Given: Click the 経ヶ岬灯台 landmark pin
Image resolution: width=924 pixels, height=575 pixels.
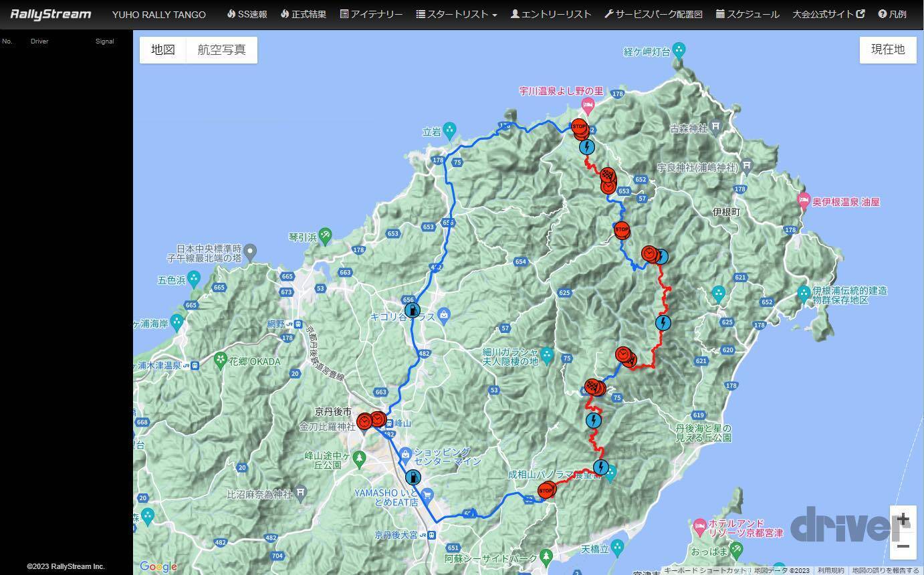Looking at the screenshot, I should pyautogui.click(x=679, y=50).
